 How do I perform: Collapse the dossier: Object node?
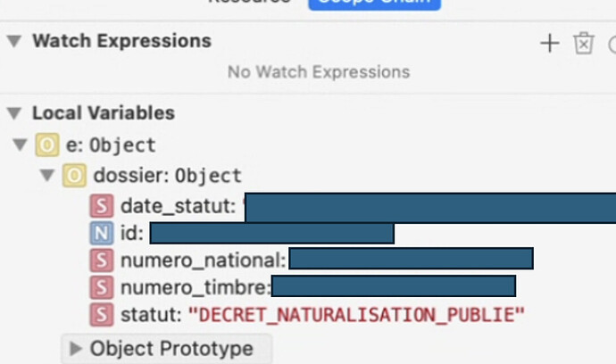(47, 175)
